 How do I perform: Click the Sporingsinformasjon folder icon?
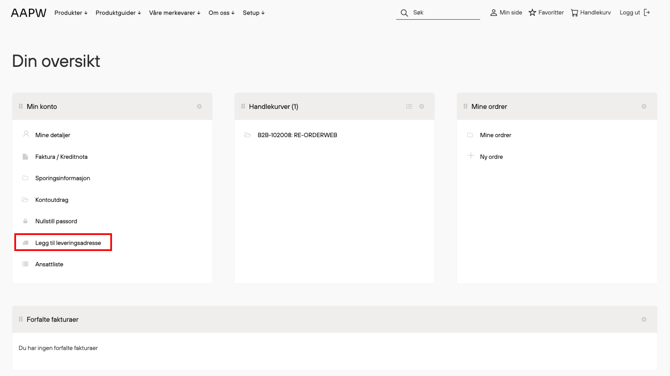(25, 178)
